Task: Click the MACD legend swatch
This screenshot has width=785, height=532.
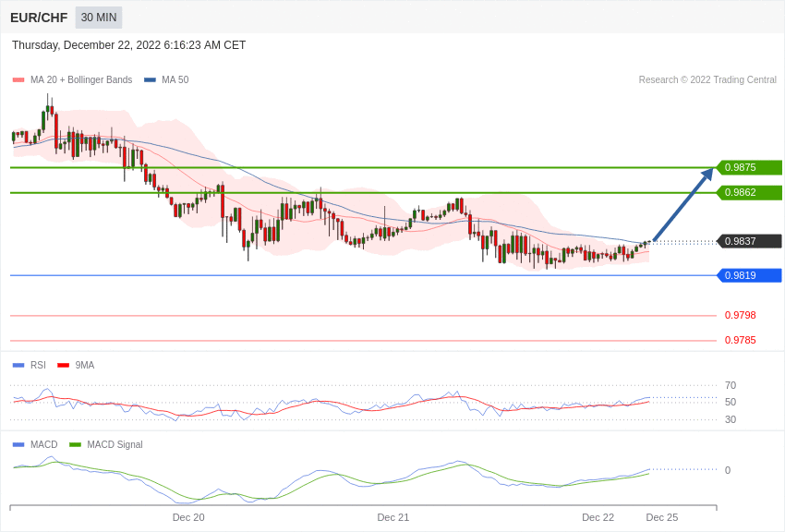Action: [18, 445]
